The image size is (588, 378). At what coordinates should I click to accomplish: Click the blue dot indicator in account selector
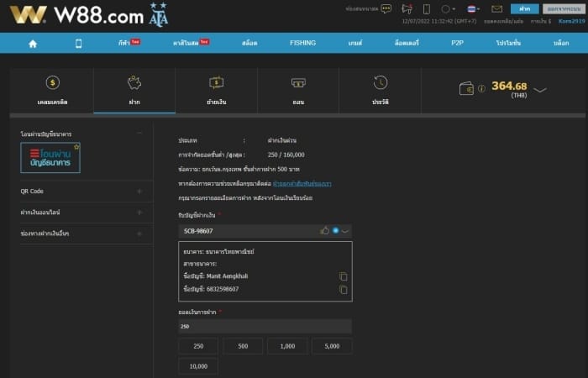pyautogui.click(x=336, y=230)
